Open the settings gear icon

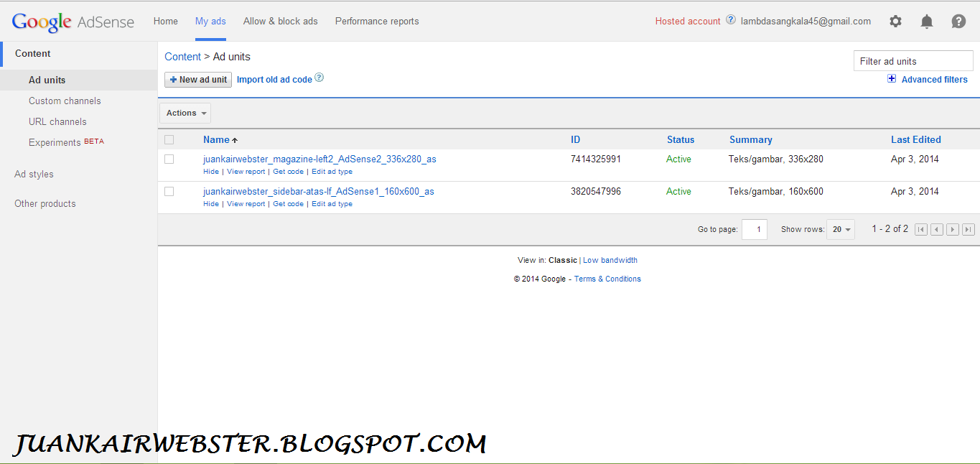pyautogui.click(x=895, y=22)
